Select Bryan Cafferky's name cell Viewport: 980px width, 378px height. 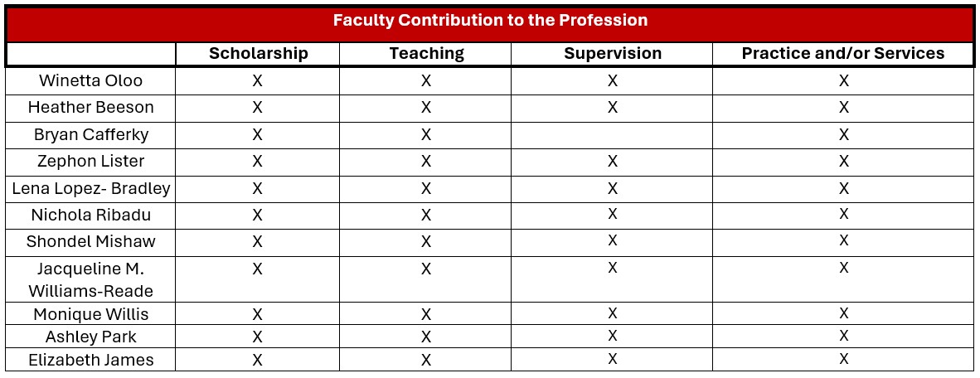click(91, 135)
